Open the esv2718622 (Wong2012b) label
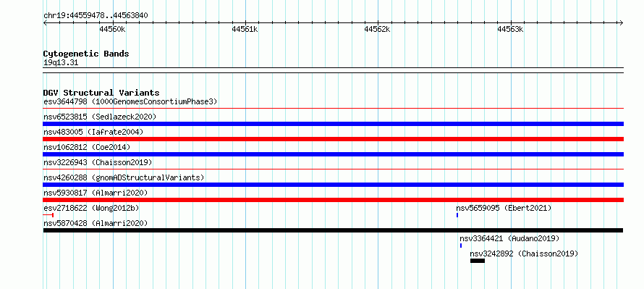 [91, 208]
